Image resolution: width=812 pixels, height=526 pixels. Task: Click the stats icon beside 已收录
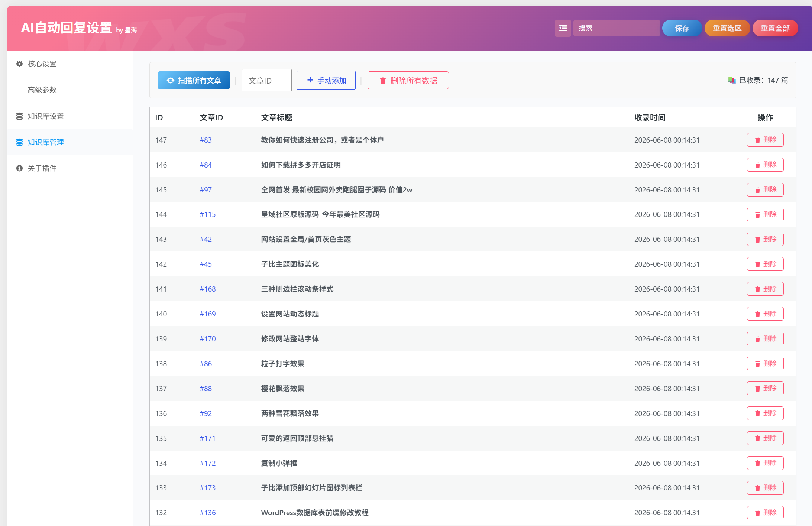click(732, 80)
